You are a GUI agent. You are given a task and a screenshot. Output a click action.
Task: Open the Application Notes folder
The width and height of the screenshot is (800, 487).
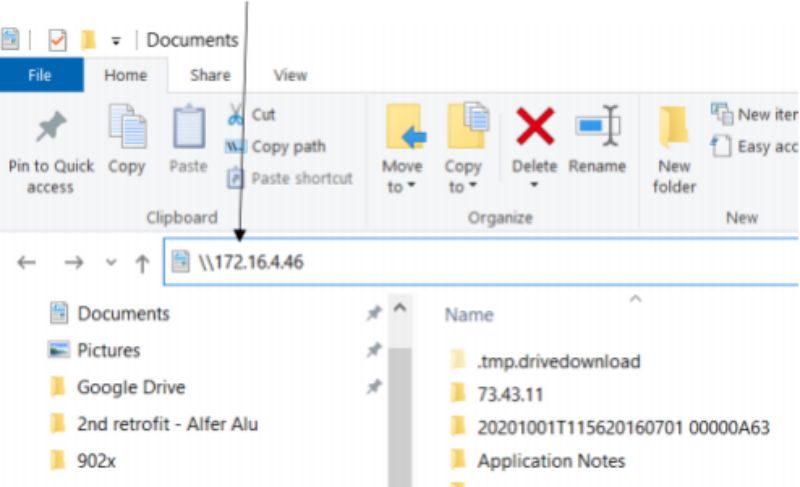point(551,460)
